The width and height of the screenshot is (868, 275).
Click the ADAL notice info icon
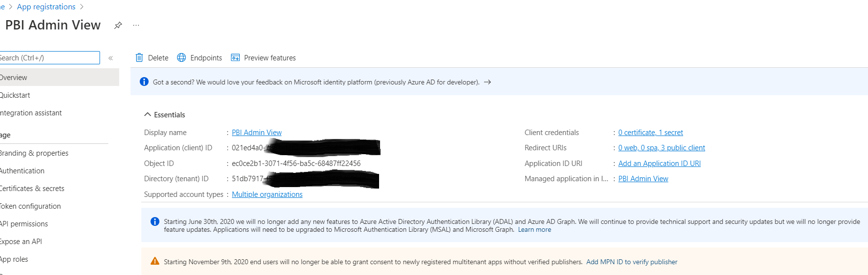155,221
